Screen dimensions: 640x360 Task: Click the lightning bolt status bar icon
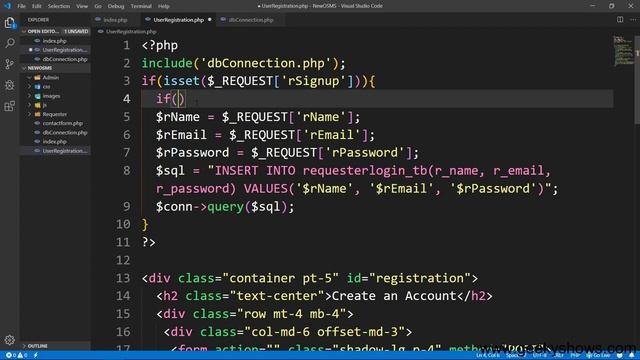(x=36, y=356)
